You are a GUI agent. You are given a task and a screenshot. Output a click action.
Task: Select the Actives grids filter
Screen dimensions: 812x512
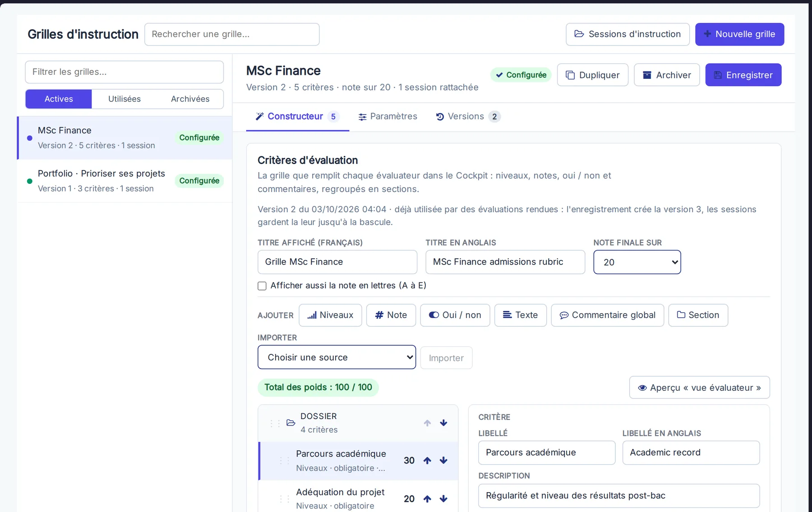[x=59, y=99]
